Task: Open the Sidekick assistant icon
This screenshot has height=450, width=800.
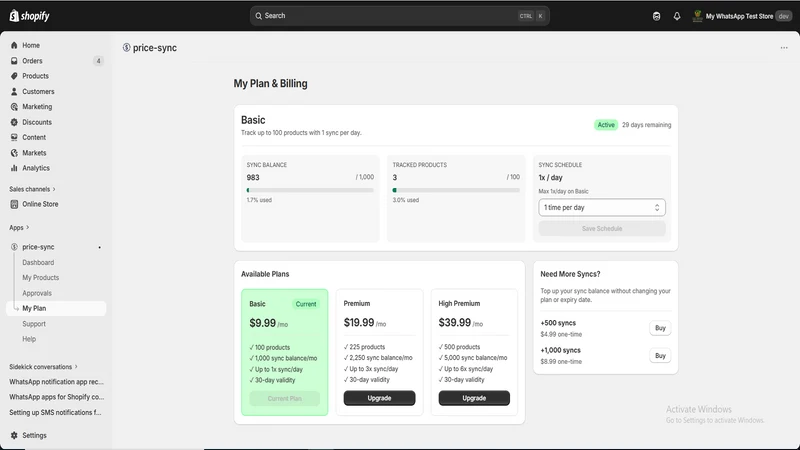Action: click(656, 16)
